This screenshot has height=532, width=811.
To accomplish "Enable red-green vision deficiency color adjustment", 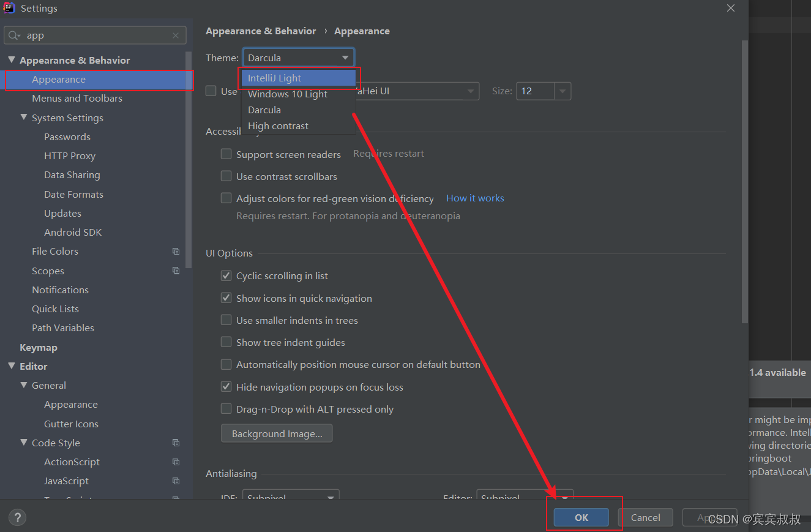I will [x=226, y=198].
